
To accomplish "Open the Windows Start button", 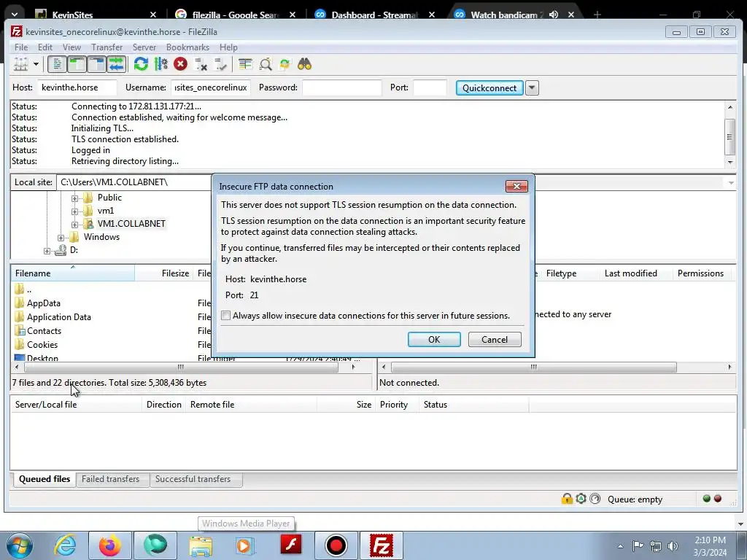I will [x=20, y=545].
